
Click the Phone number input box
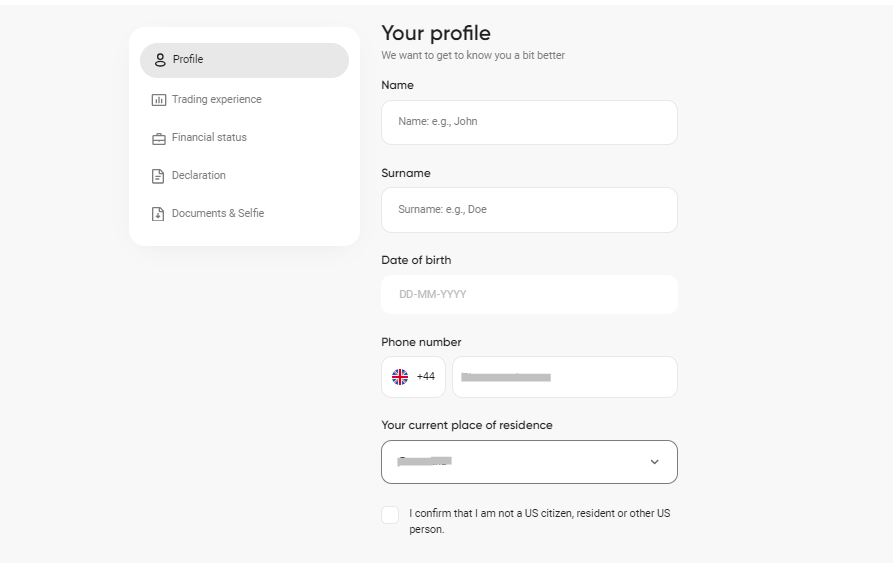click(564, 377)
